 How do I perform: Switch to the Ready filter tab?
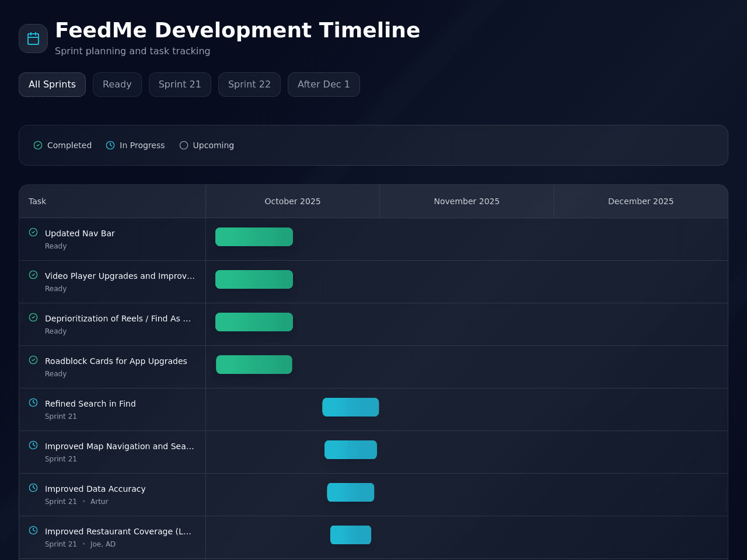[117, 85]
